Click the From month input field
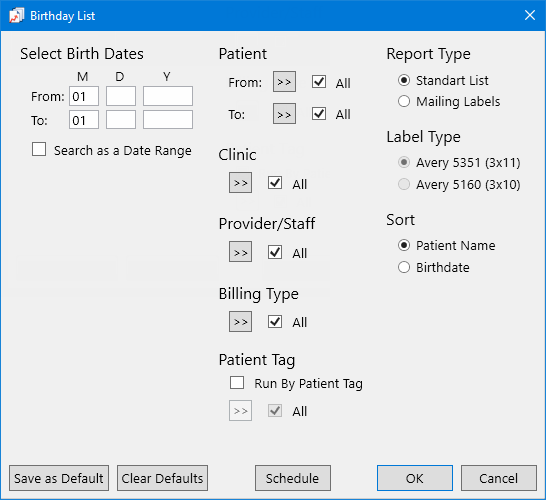 [x=84, y=96]
